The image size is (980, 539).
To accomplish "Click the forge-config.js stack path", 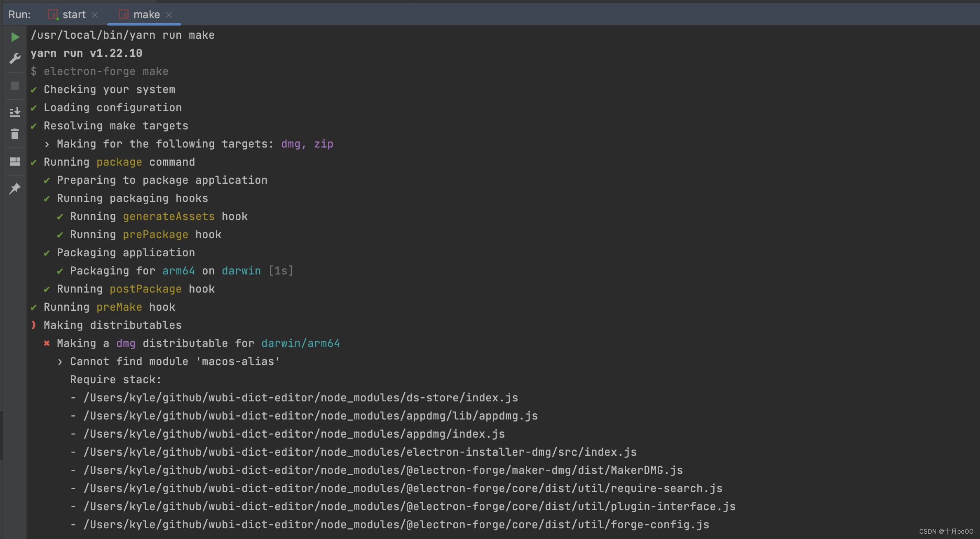I will [396, 525].
